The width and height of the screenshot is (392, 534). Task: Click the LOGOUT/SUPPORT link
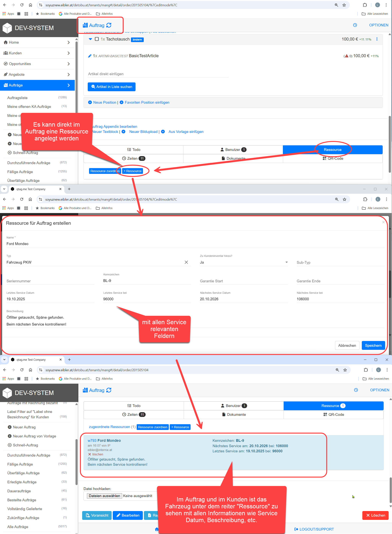(x=314, y=529)
